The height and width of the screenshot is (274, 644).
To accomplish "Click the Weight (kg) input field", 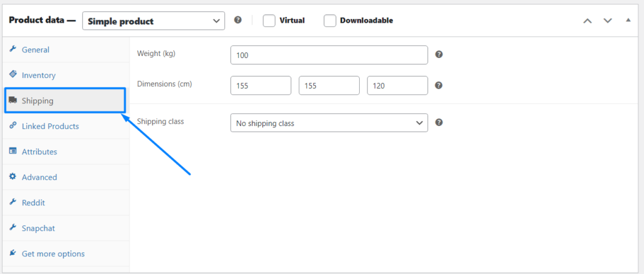I will (329, 55).
